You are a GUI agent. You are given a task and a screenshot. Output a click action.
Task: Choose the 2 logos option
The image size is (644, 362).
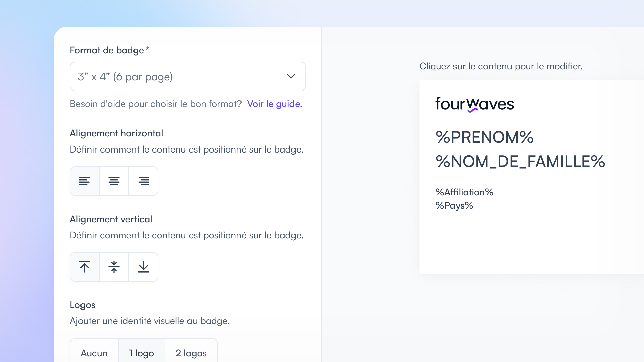pos(191,351)
